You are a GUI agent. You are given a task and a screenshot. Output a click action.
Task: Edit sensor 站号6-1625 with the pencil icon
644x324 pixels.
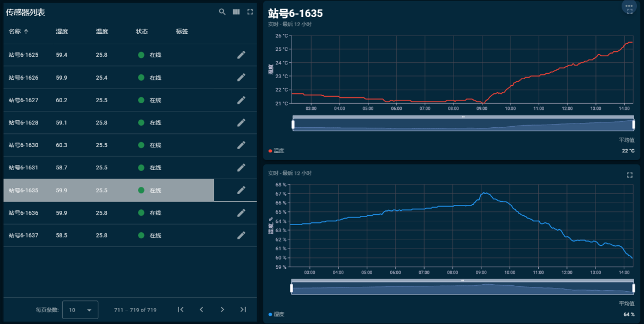[241, 55]
